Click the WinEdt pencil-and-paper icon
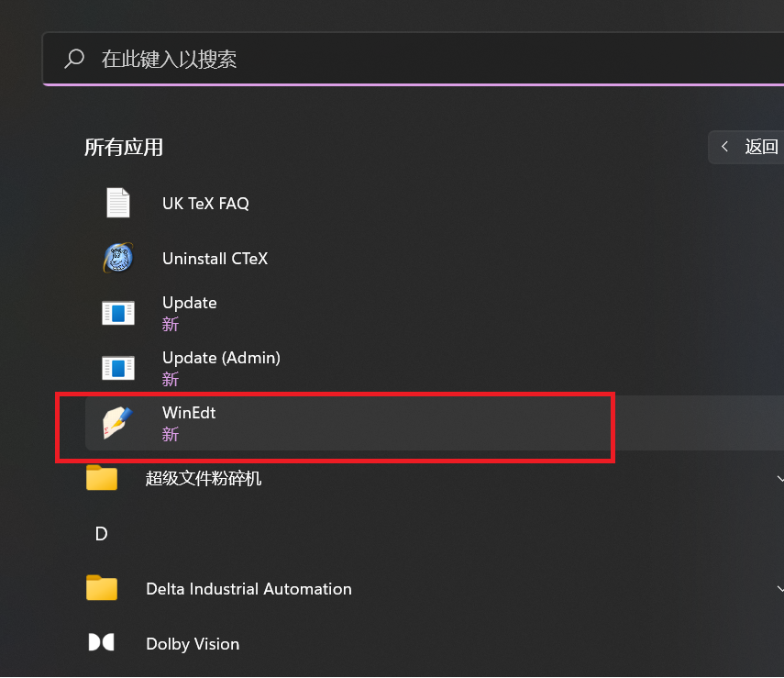Image resolution: width=784 pixels, height=678 pixels. coord(118,423)
